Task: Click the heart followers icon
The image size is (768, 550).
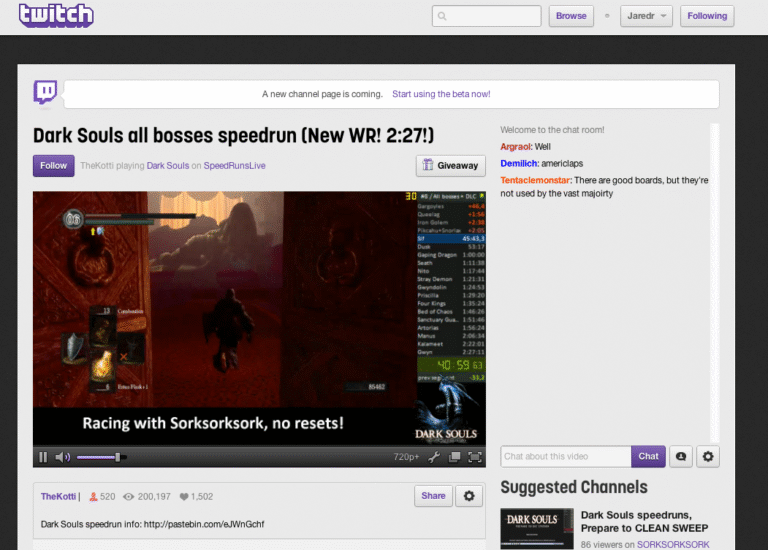Action: pyautogui.click(x=184, y=497)
